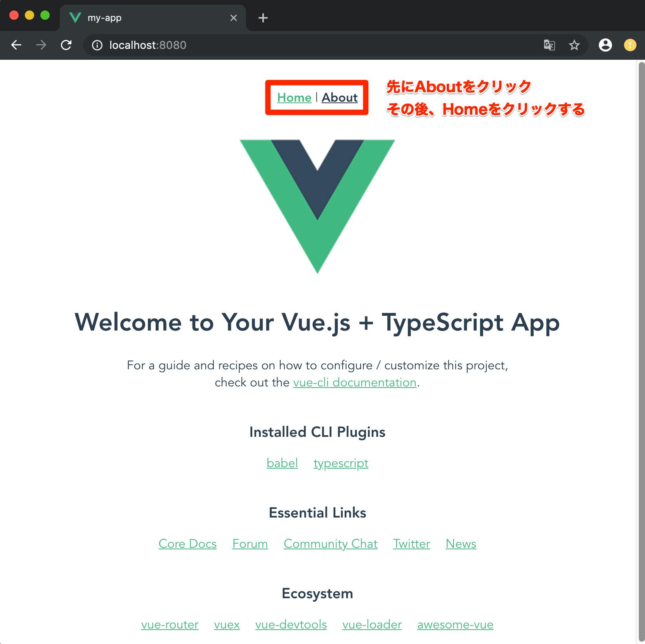This screenshot has height=644, width=645.
Task: Open a new tab with the plus button
Action: pyautogui.click(x=263, y=18)
